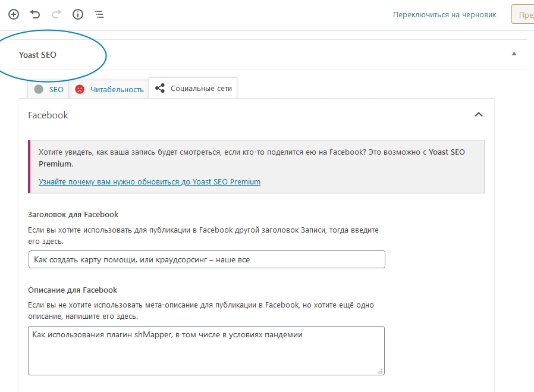The height and width of the screenshot is (392, 534).
Task: Click the add block plus icon
Action: coord(14,14)
